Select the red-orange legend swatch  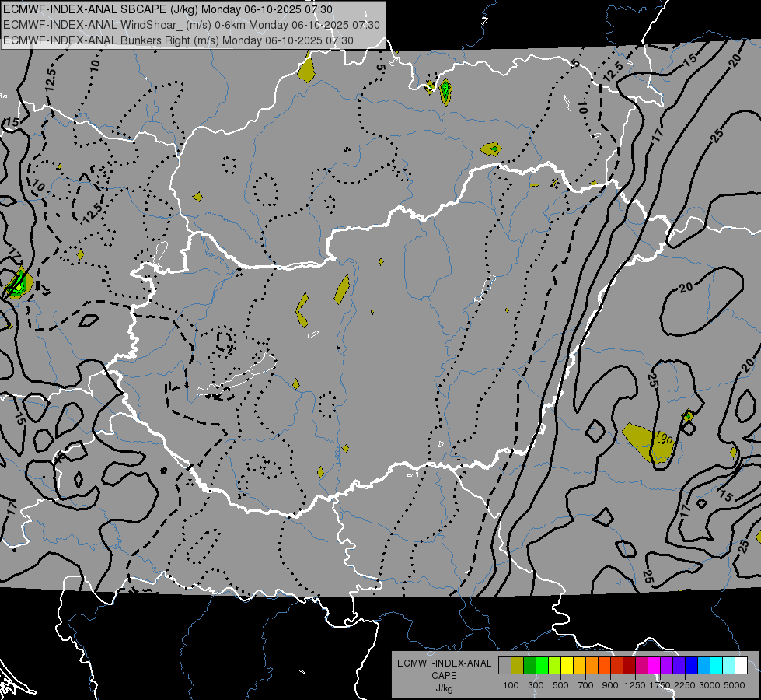pyautogui.click(x=604, y=666)
